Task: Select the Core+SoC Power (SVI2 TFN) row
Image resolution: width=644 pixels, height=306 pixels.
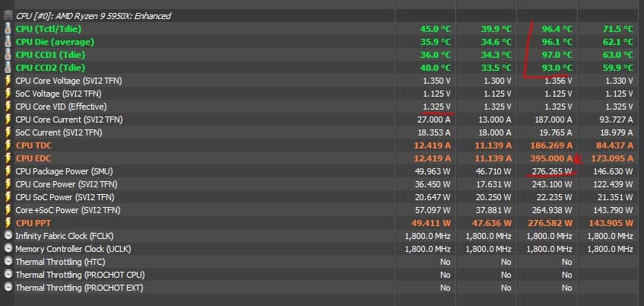Action: [68, 210]
